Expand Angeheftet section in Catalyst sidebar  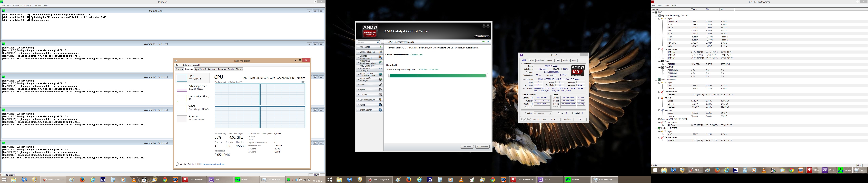tap(370, 47)
